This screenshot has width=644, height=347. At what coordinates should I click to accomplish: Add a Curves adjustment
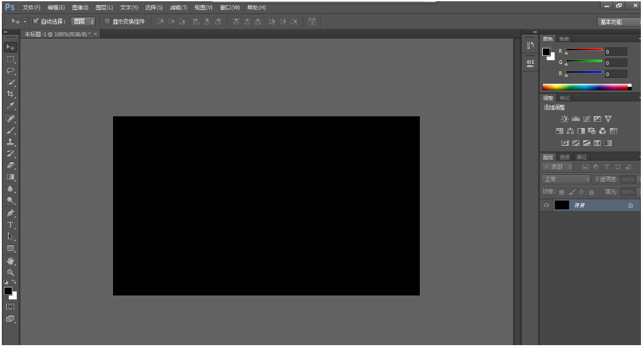tap(586, 119)
